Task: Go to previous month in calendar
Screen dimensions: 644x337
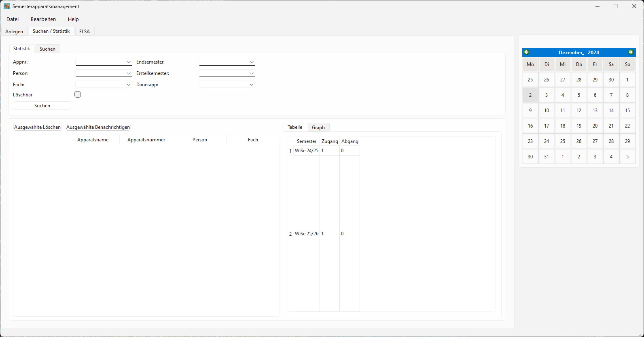Action: 527,52
